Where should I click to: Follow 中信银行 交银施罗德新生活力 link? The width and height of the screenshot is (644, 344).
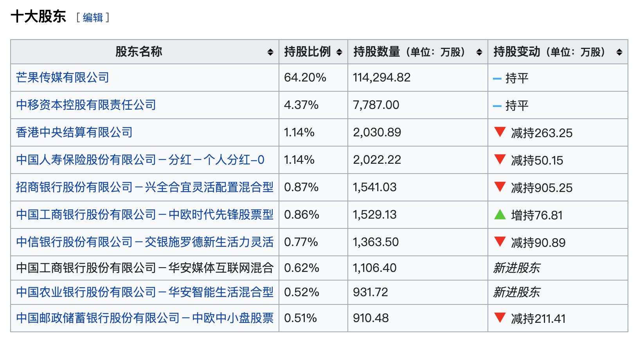coord(145,242)
